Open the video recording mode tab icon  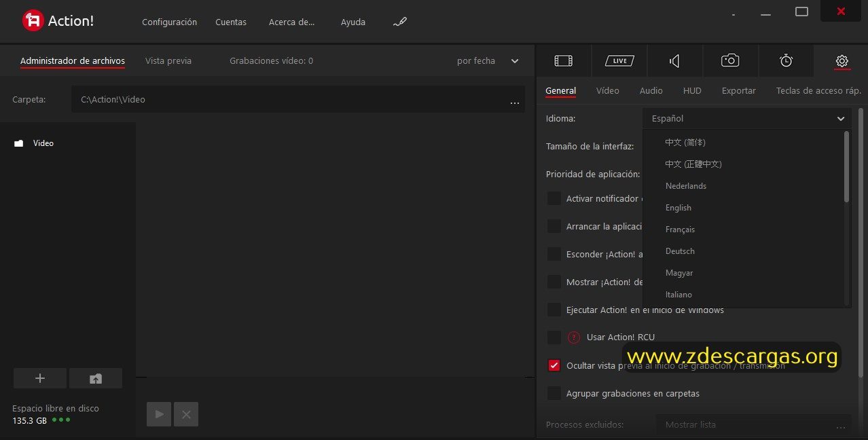pos(564,60)
